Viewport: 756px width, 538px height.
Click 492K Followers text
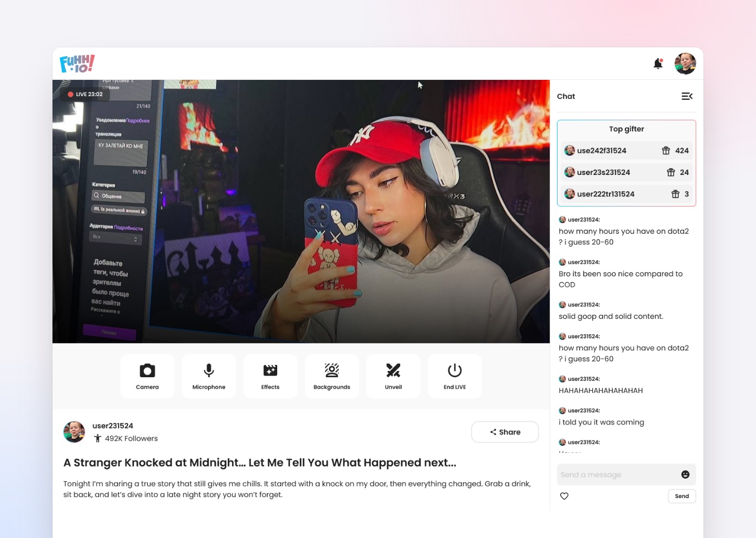[131, 438]
